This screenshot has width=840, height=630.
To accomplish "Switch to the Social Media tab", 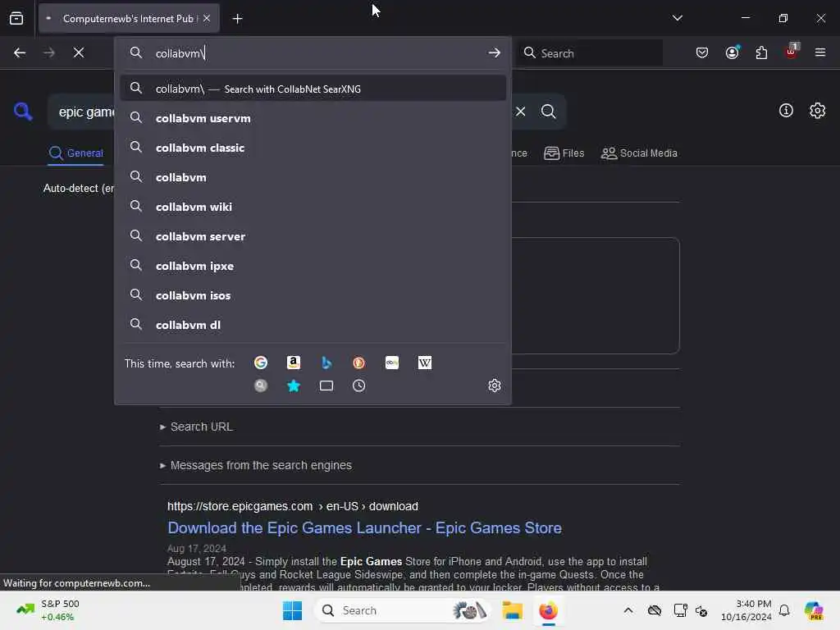I will (639, 153).
